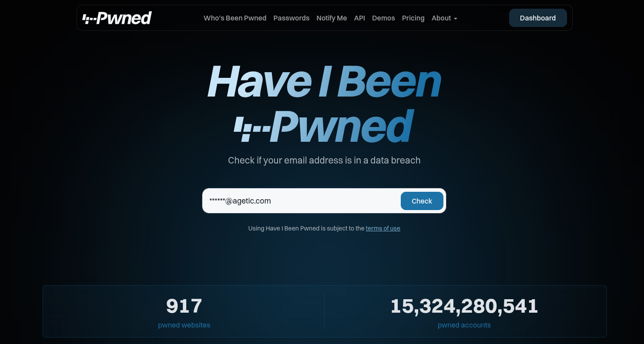The height and width of the screenshot is (344, 644).
Task: Click the data breach subtitle text
Action: tap(324, 160)
